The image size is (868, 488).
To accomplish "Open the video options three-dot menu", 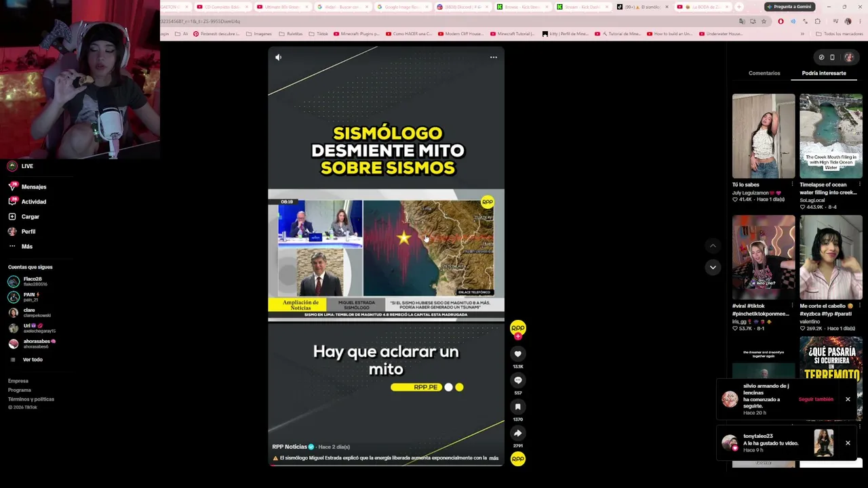I will 493,57.
